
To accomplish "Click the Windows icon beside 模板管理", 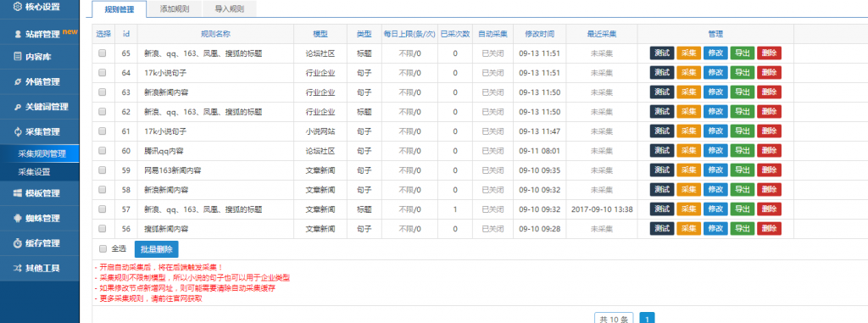I will pos(17,193).
